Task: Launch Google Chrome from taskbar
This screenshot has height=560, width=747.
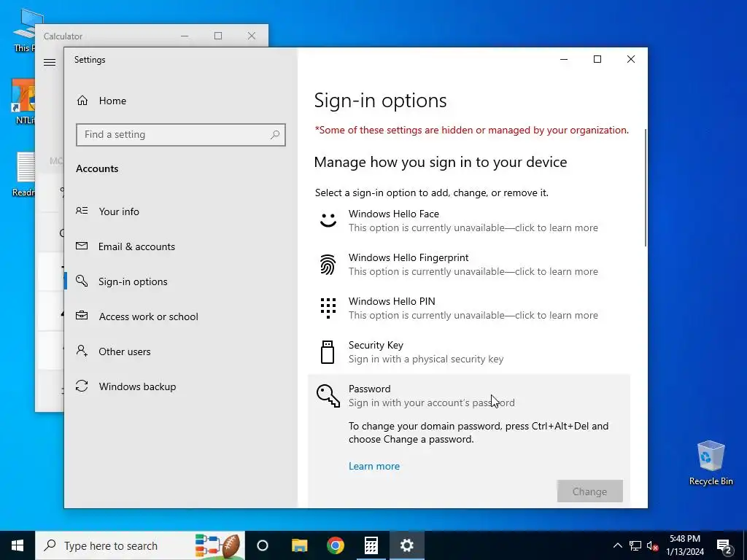Action: pyautogui.click(x=336, y=545)
